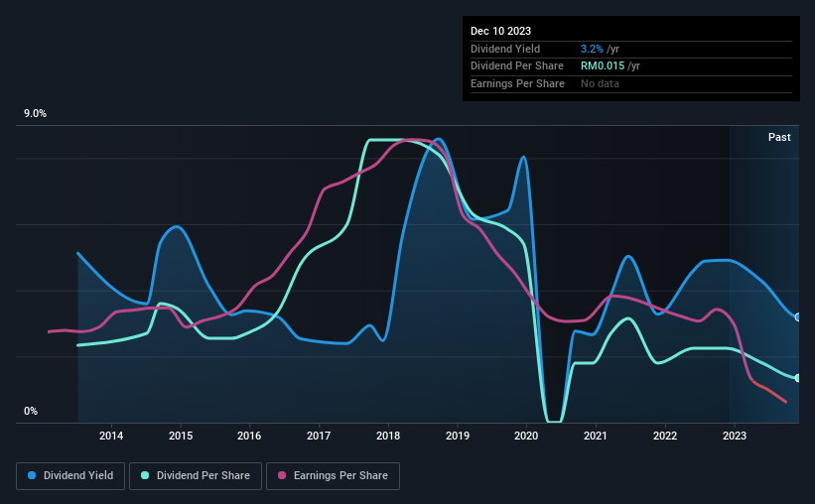Toggle the Dividend Per Share legend button
This screenshot has width=815, height=504.
pos(196,476)
